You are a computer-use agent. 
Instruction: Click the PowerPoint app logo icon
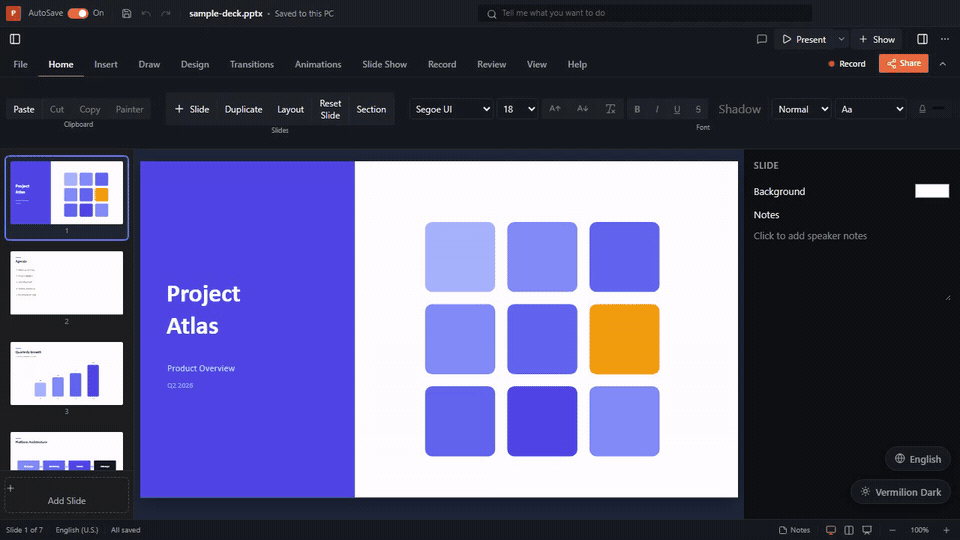point(13,13)
